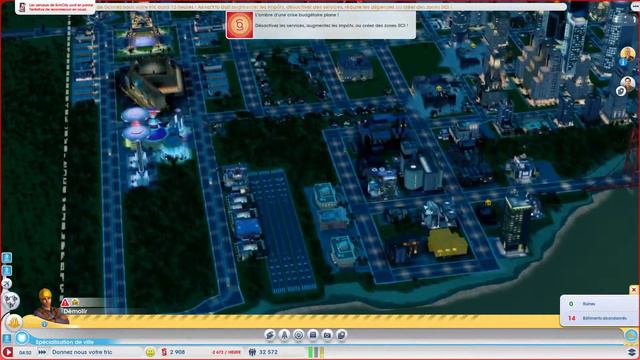
Task: Click the top blue left-edge menu icon
Action: click(x=7, y=258)
